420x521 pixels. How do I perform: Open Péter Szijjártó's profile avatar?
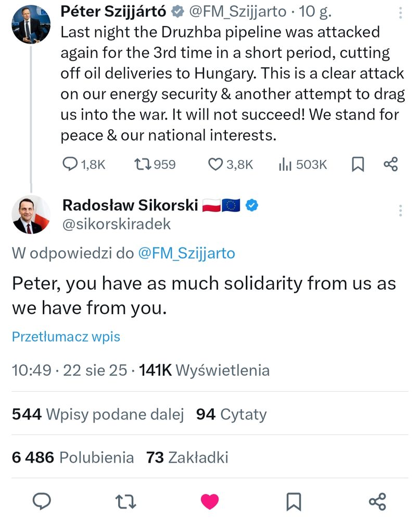click(31, 23)
